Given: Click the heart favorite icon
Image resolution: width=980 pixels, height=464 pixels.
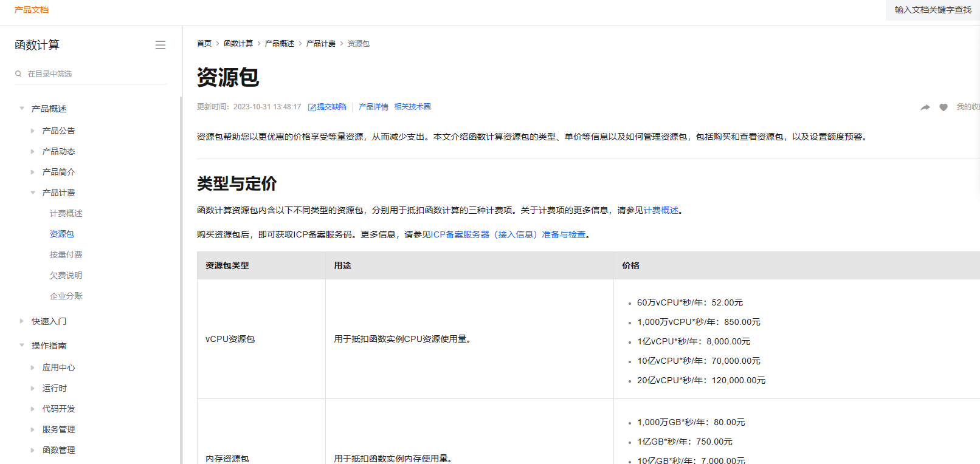Looking at the screenshot, I should tap(944, 107).
